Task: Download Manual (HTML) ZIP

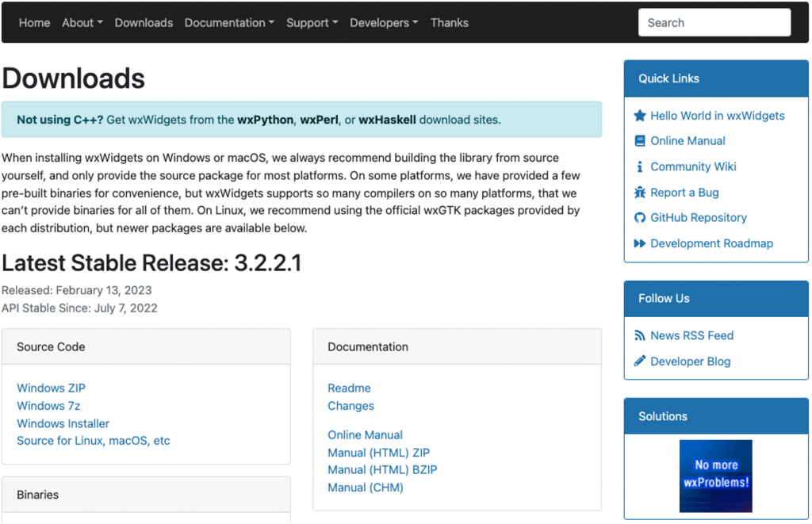Action: pyautogui.click(x=378, y=453)
